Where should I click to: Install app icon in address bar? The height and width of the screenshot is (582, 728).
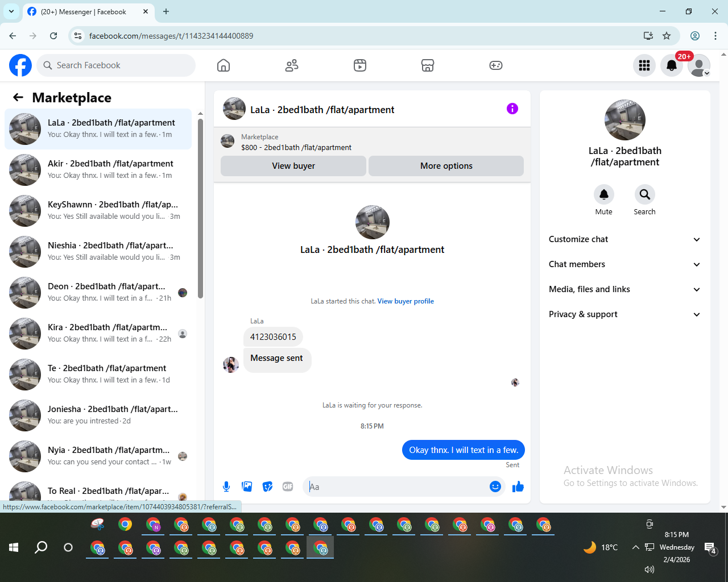coord(648,36)
